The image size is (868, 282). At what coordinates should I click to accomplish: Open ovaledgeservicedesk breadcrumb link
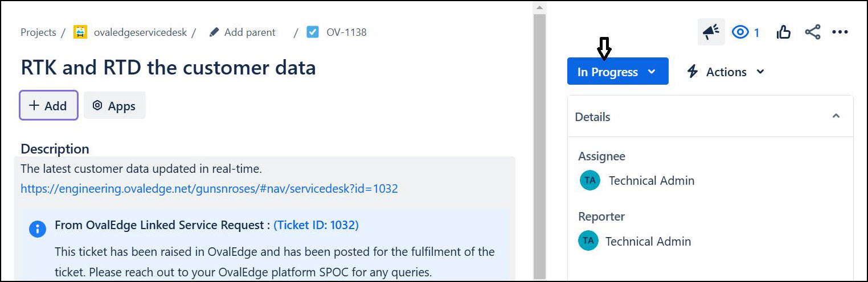point(140,32)
